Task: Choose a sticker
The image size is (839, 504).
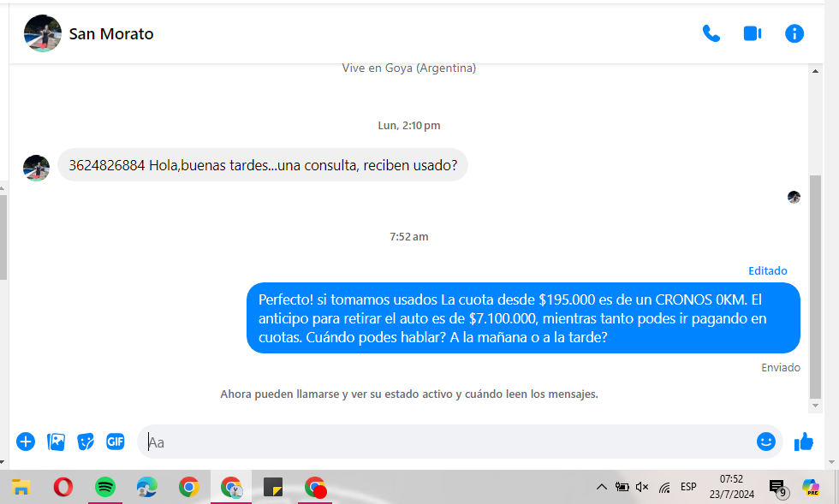Action: click(86, 442)
